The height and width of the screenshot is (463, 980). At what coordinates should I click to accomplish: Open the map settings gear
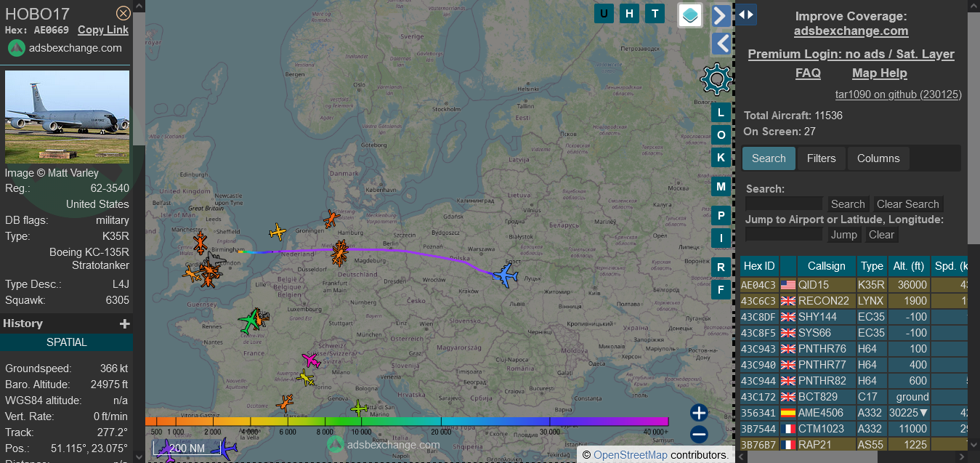(x=716, y=78)
